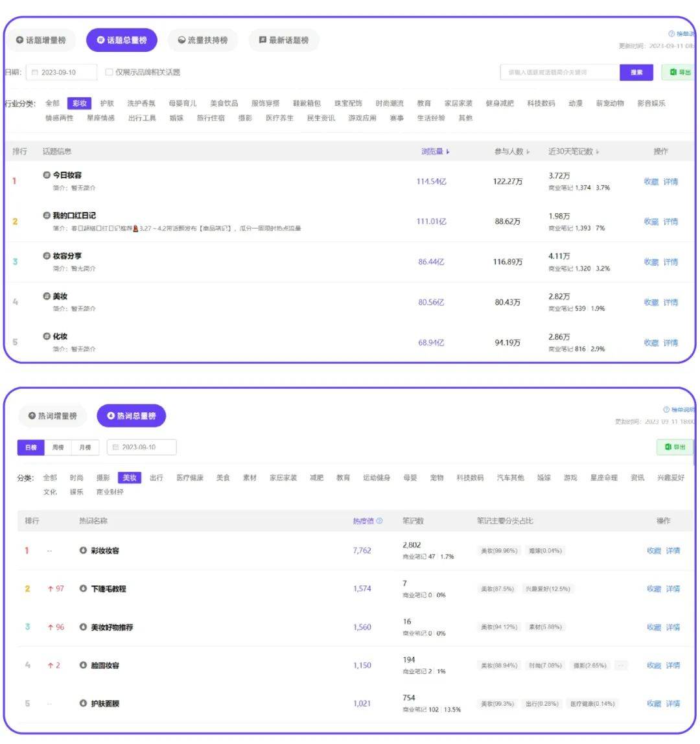Open 详情 link for 美妆 topic

[x=671, y=302]
